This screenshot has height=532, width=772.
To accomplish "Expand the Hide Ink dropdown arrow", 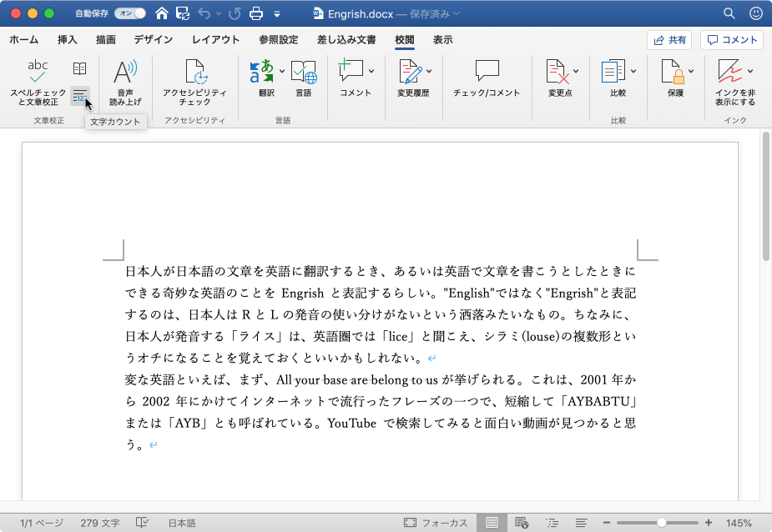I will pyautogui.click(x=750, y=72).
